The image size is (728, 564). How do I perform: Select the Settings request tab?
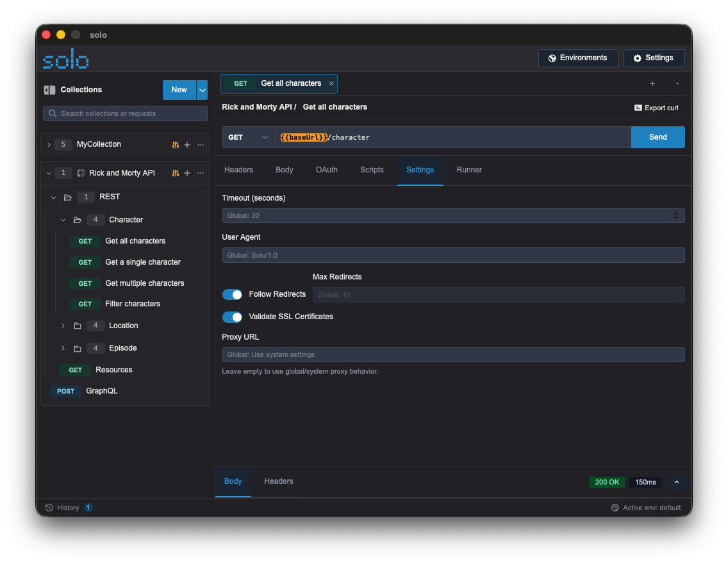[420, 170]
